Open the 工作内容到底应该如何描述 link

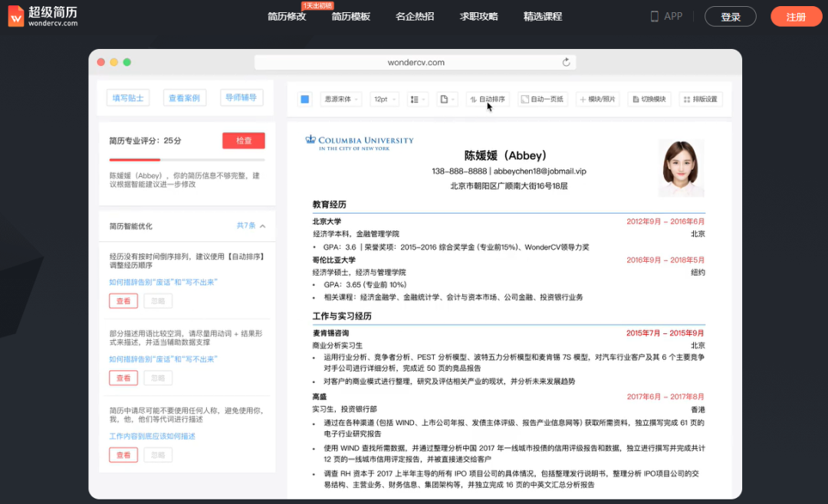pyautogui.click(x=152, y=437)
